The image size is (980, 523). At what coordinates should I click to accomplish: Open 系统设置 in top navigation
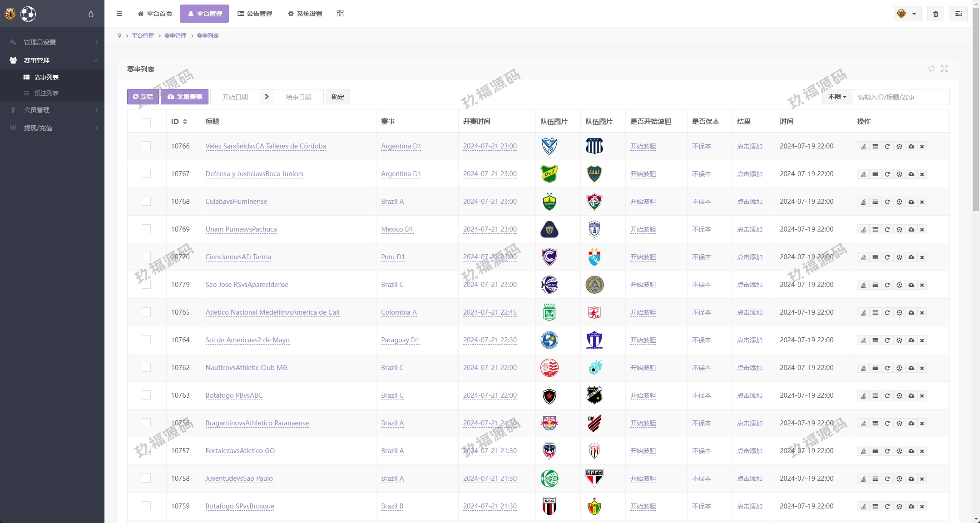305,14
